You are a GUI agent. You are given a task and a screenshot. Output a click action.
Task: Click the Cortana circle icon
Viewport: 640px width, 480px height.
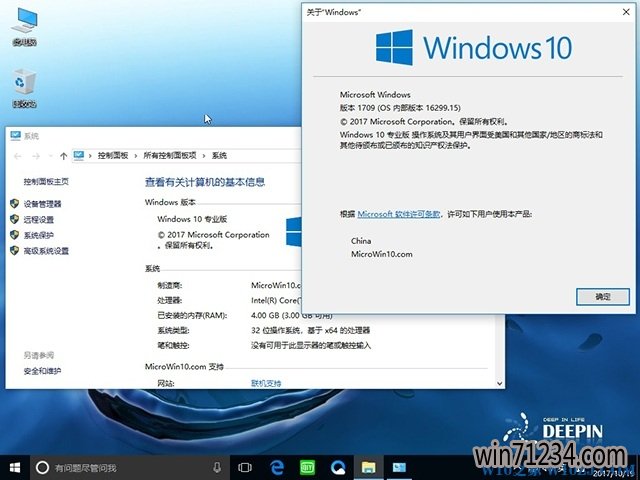[42, 467]
